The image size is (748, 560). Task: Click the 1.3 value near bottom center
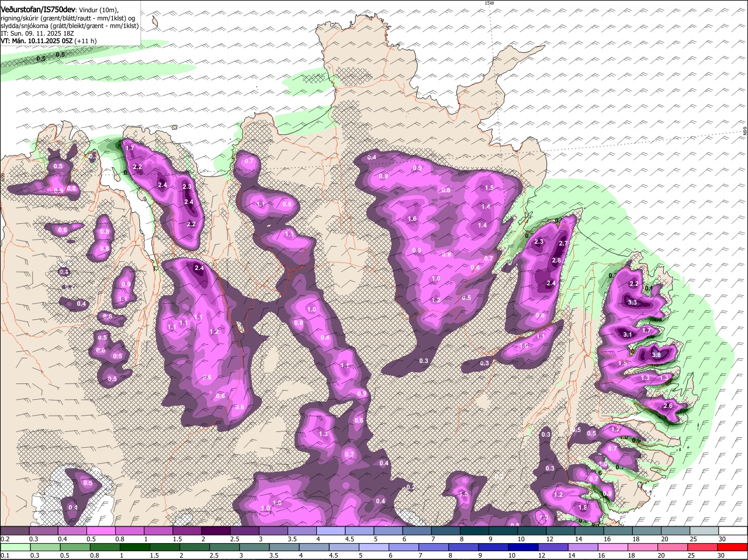click(323, 434)
